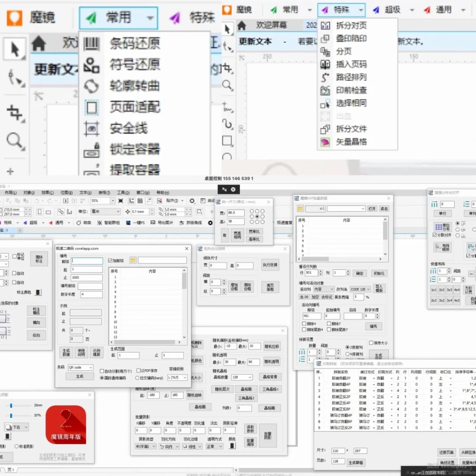Click the 矩阵顺序 cursor icon button
This screenshot has width=476, height=476.
[x=443, y=247]
